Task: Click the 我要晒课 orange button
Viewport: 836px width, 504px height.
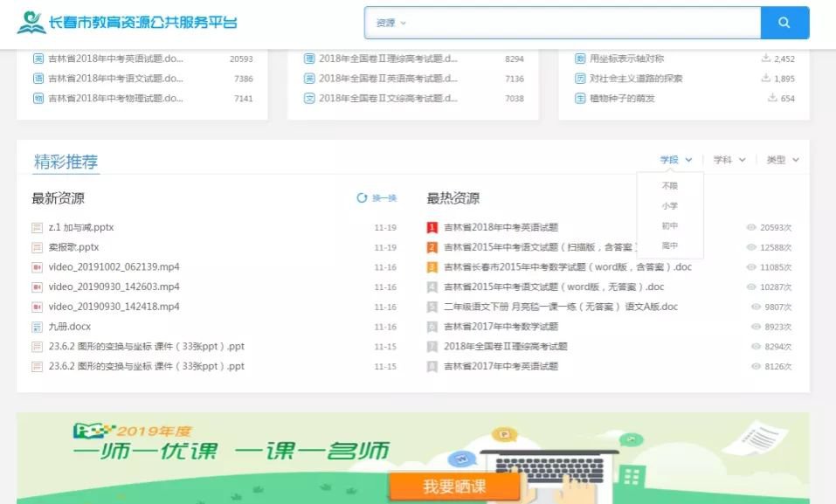Action: pos(453,487)
